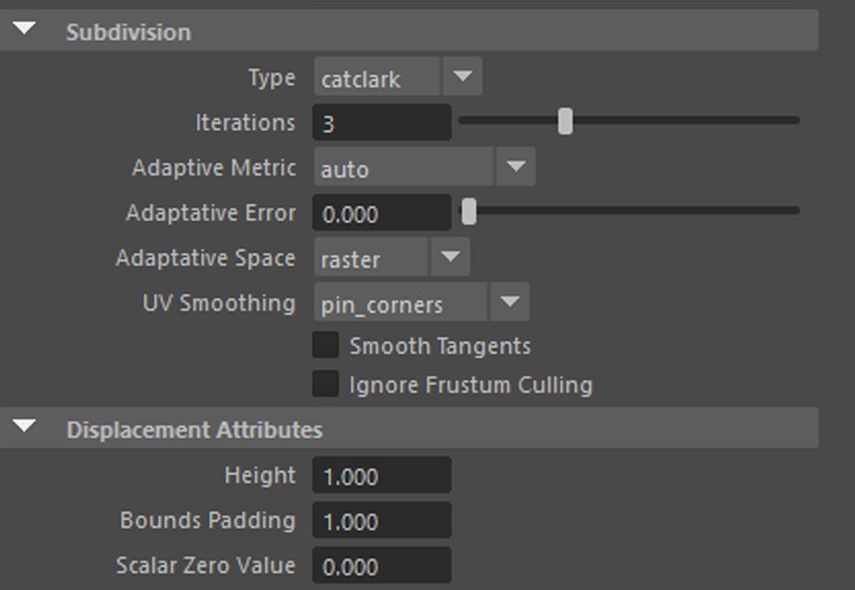Collapse the Subdivision section triangle

[24, 30]
